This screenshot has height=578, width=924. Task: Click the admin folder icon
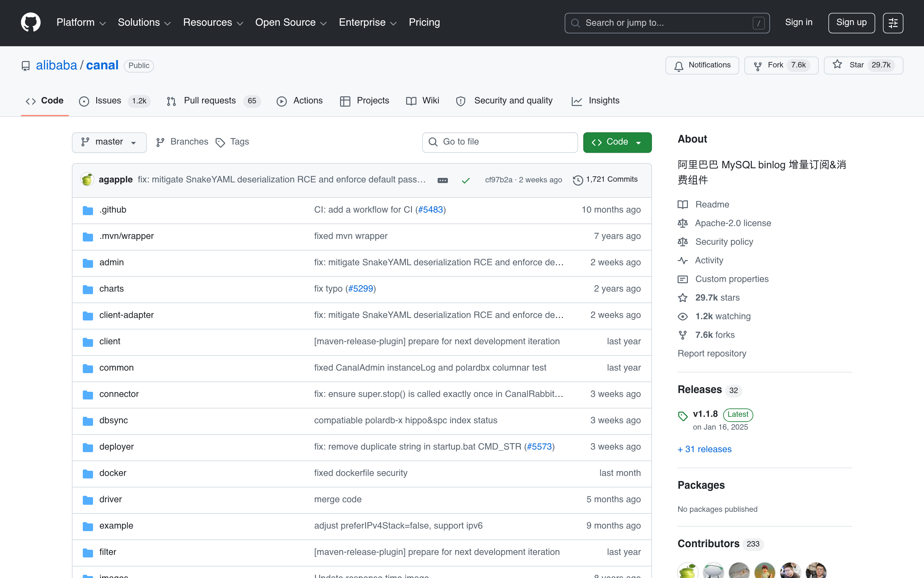(88, 263)
